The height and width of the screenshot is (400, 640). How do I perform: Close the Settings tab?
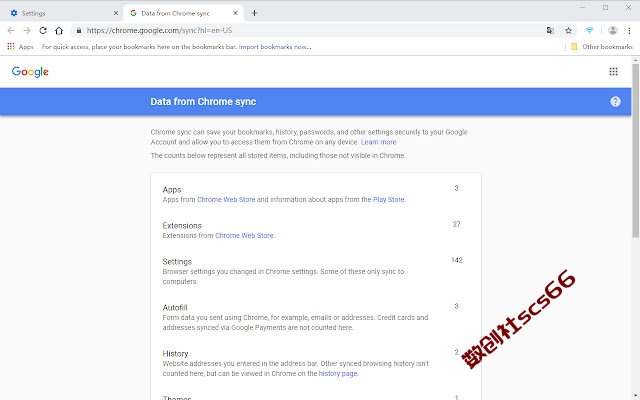click(116, 13)
